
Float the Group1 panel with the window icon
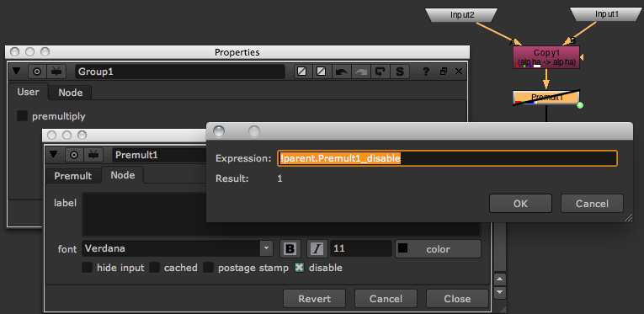(x=443, y=72)
